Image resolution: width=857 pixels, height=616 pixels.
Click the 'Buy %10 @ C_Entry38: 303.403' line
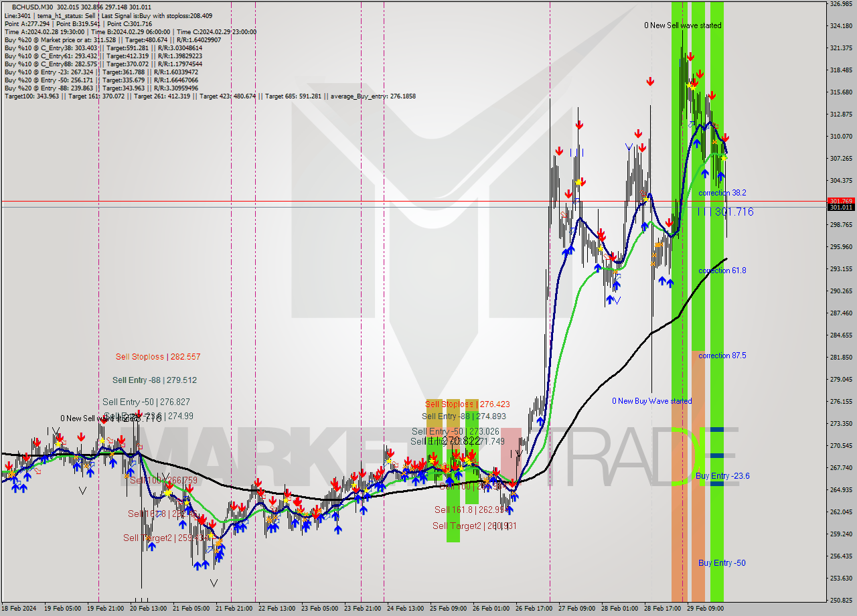pos(102,48)
